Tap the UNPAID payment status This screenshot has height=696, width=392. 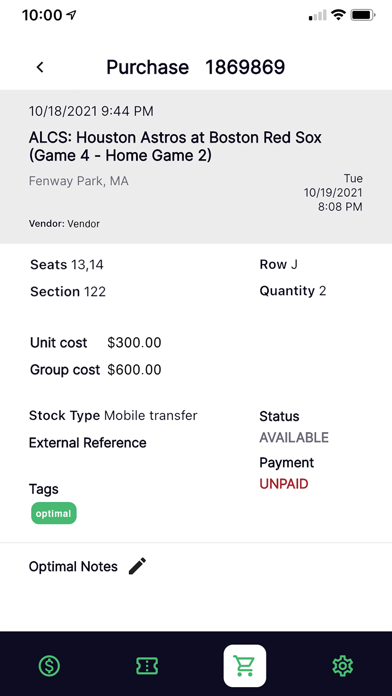tap(284, 484)
